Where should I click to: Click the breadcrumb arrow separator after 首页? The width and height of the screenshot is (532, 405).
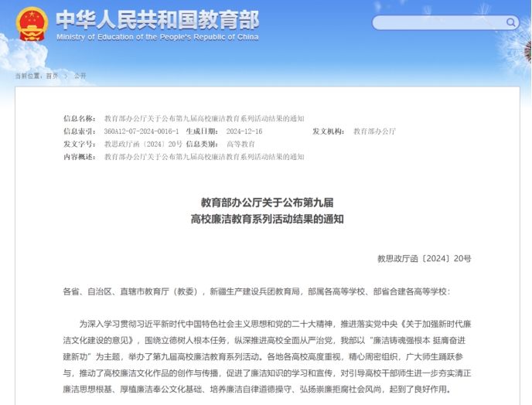pos(66,76)
